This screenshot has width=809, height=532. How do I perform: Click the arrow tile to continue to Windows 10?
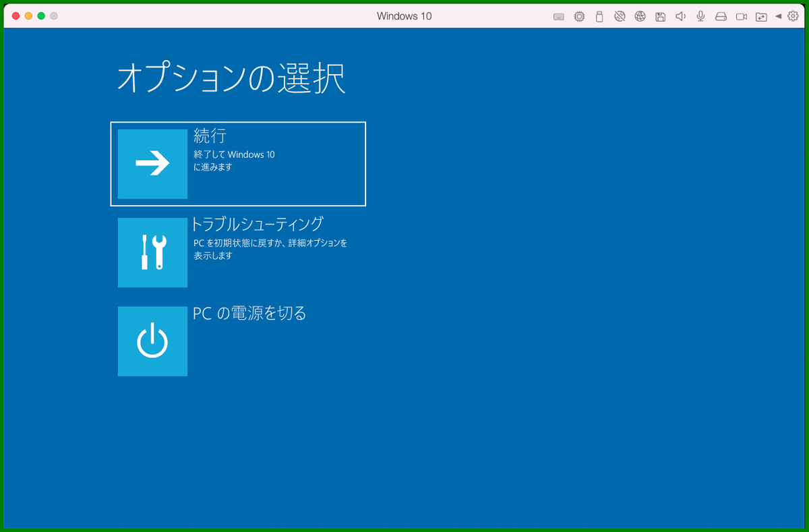click(152, 164)
